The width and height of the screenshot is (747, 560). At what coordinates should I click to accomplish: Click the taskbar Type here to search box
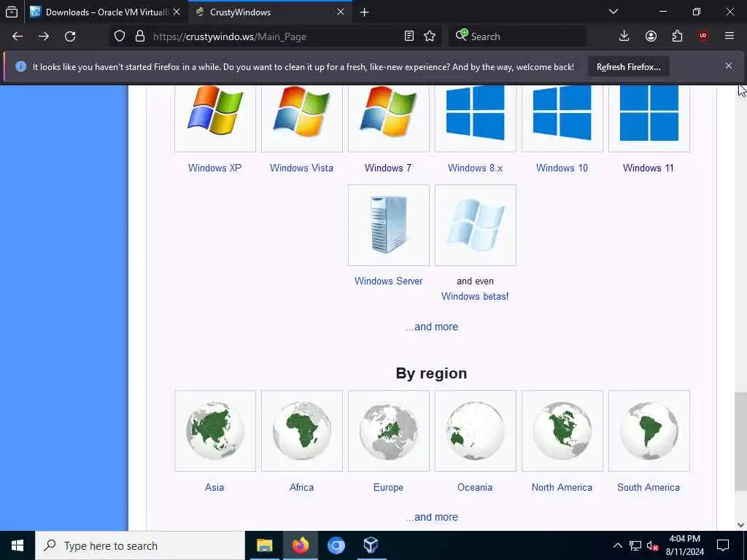click(x=139, y=545)
